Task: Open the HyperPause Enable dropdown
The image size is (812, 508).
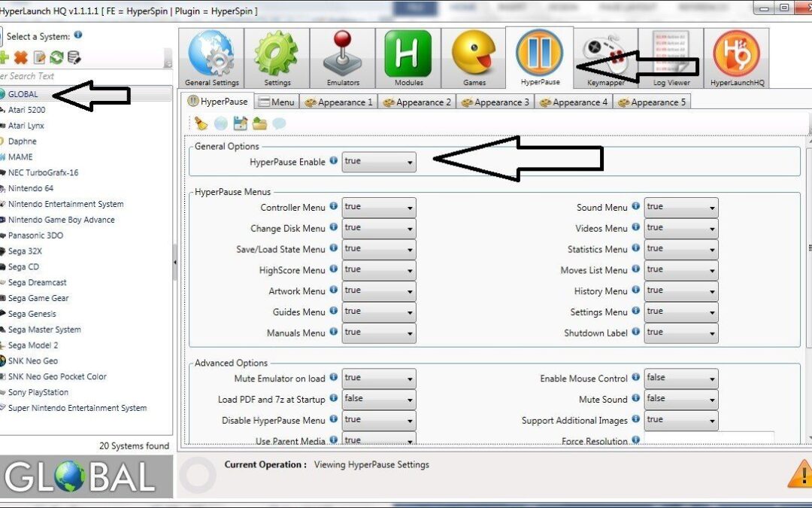Action: 379,162
